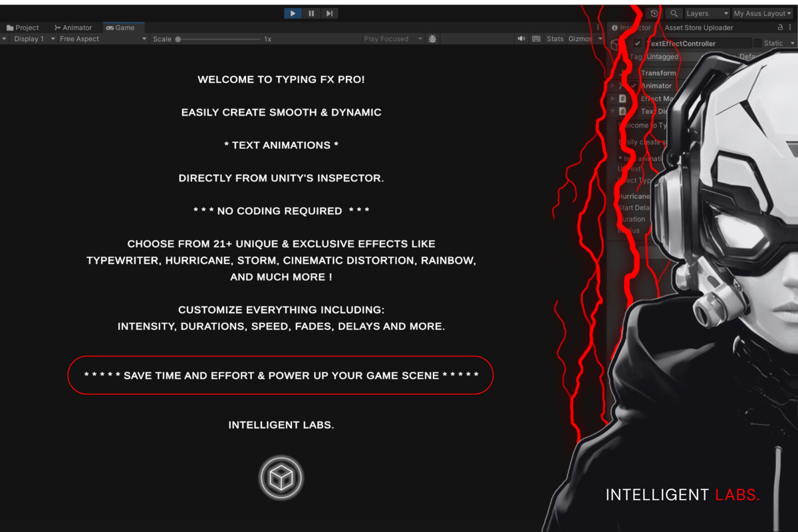
Task: Toggle the Stats button
Action: tap(555, 39)
